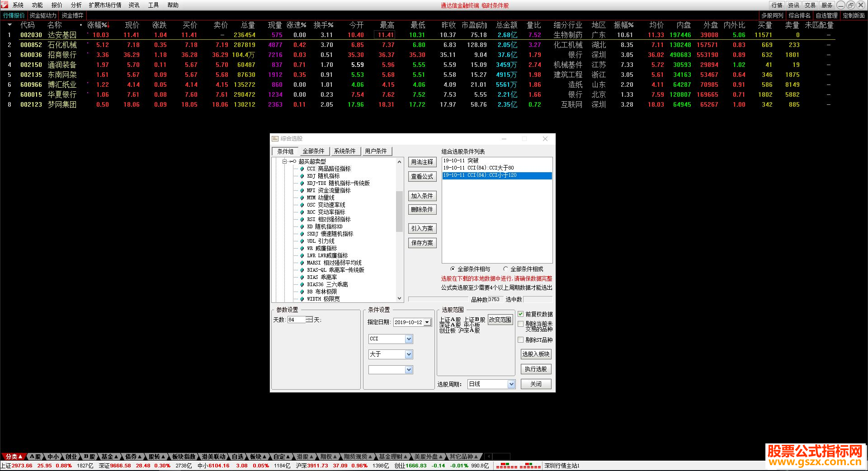Open the 选股周期 日线 dropdown

[x=511, y=384]
